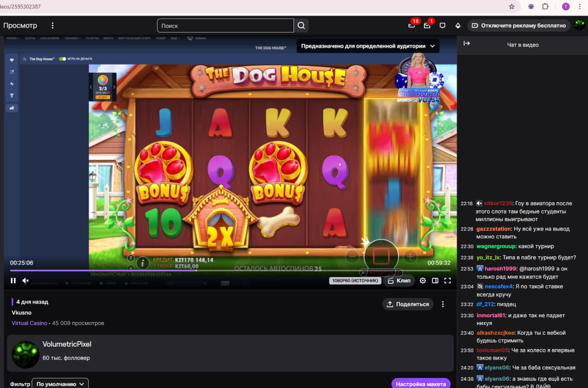This screenshot has width=588, height=388.
Task: Click chat username alkashzxcjkee
Action: pyautogui.click(x=495, y=333)
